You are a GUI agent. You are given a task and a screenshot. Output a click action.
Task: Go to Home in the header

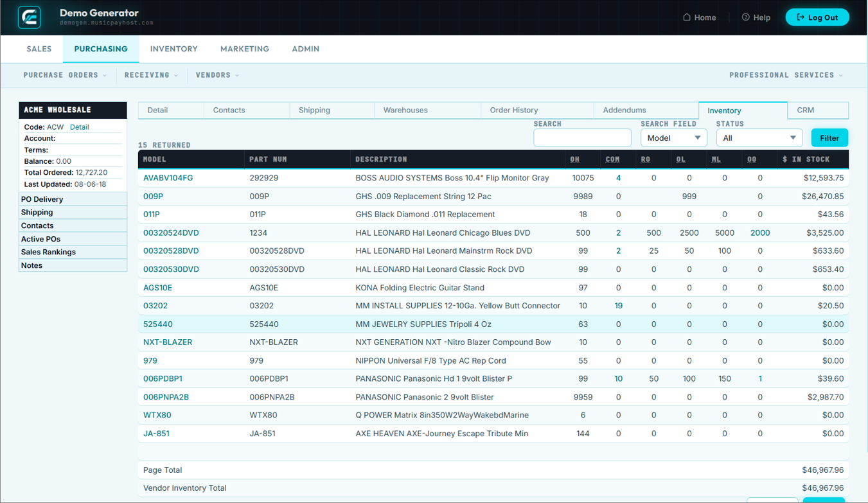[699, 17]
